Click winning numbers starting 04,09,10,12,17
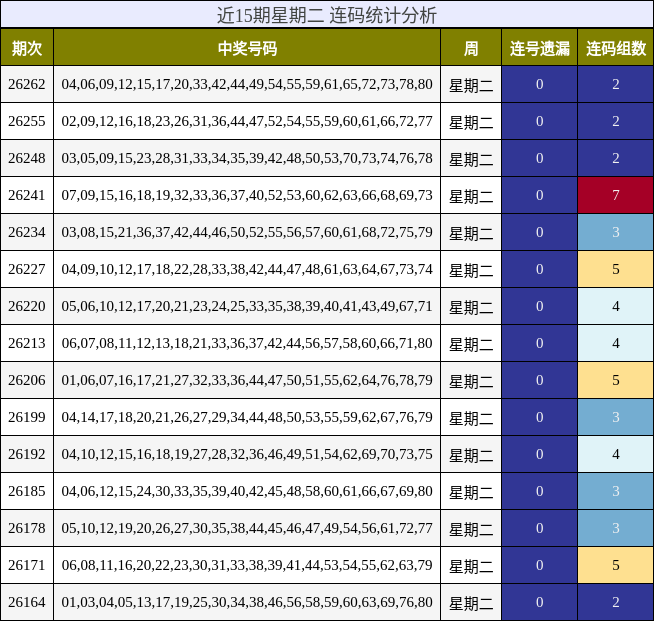Image resolution: width=654 pixels, height=621 pixels. click(x=247, y=269)
